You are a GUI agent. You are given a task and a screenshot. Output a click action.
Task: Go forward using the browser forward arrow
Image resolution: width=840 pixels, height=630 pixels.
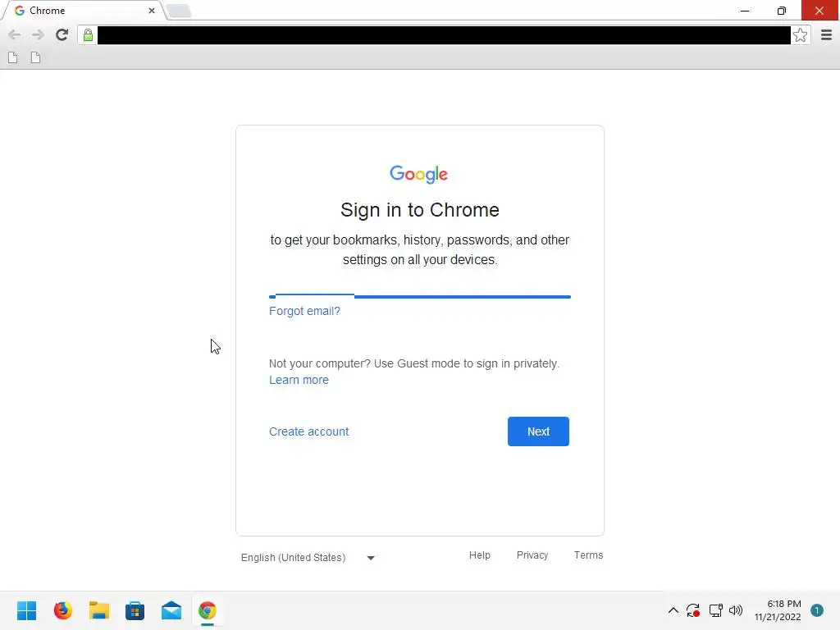38,35
